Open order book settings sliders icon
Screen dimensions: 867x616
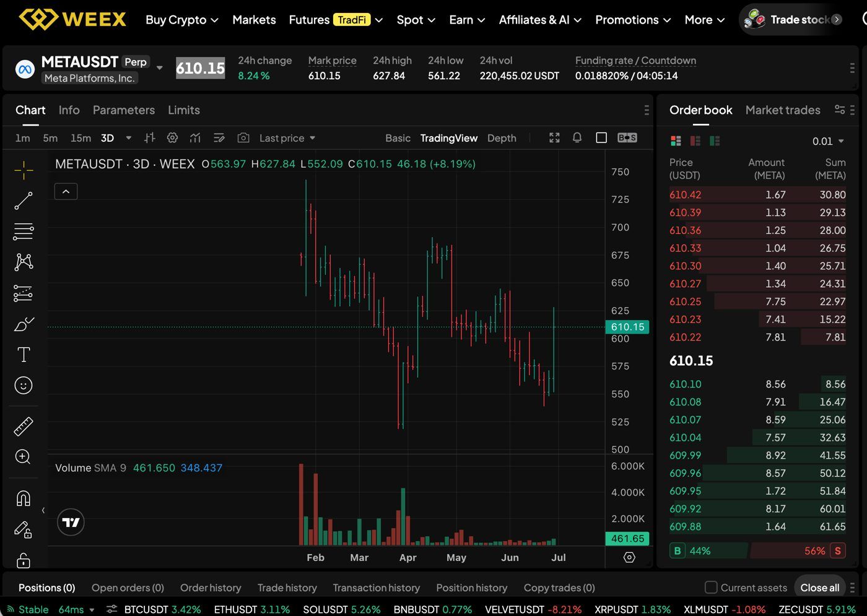click(x=840, y=110)
